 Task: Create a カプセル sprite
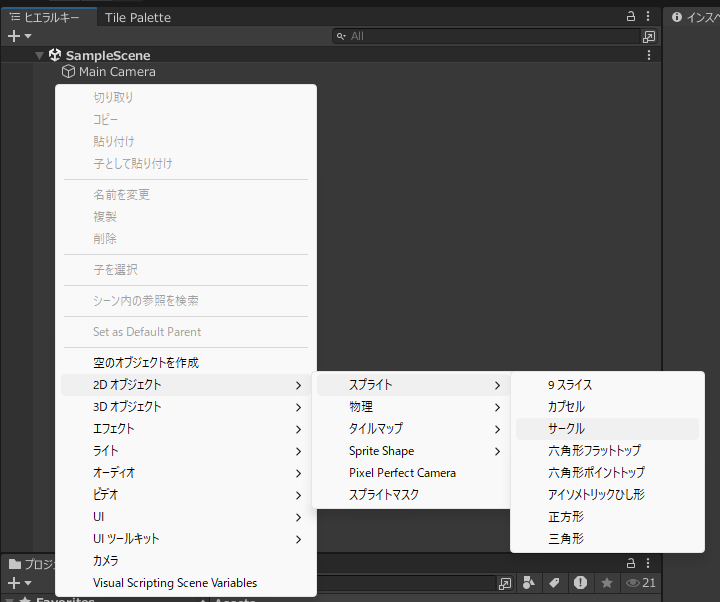[x=607, y=407]
